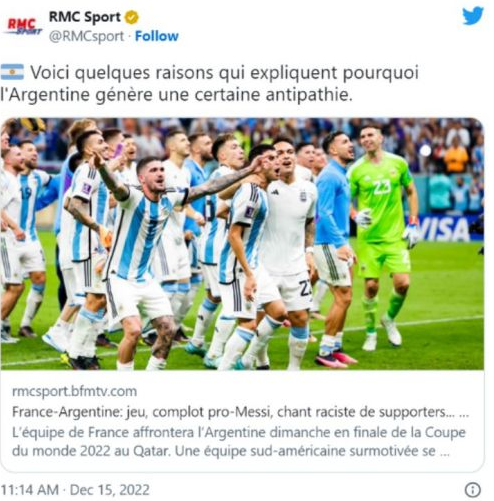The width and height of the screenshot is (494, 501).
Task: Click the RMC Sport display name
Action: [x=85, y=17]
